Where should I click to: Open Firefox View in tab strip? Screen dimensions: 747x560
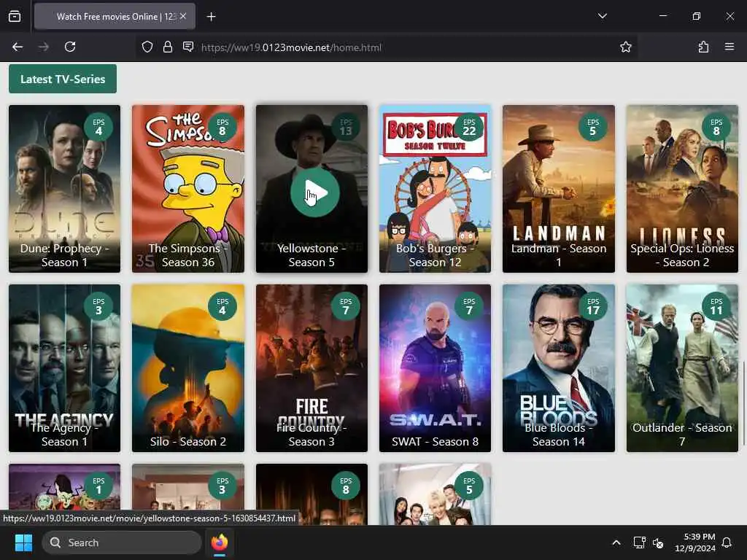click(x=15, y=16)
